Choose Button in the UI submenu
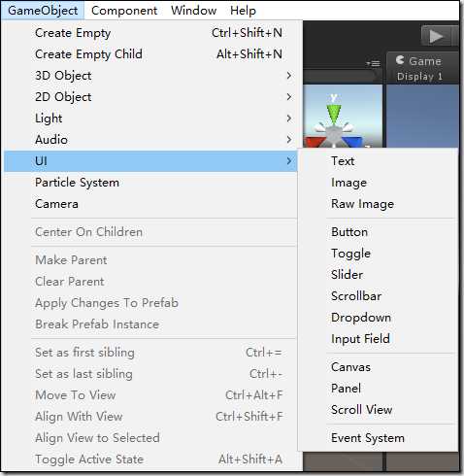 pyautogui.click(x=378, y=232)
